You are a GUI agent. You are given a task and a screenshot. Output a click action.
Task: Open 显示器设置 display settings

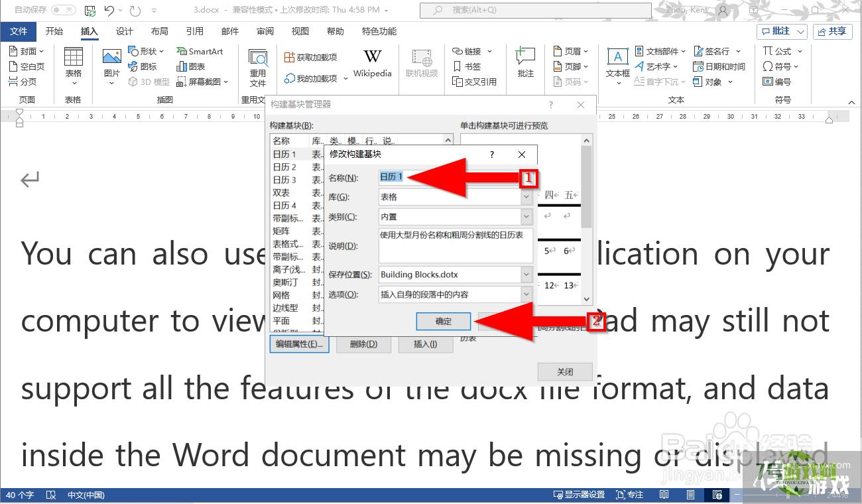tap(579, 495)
